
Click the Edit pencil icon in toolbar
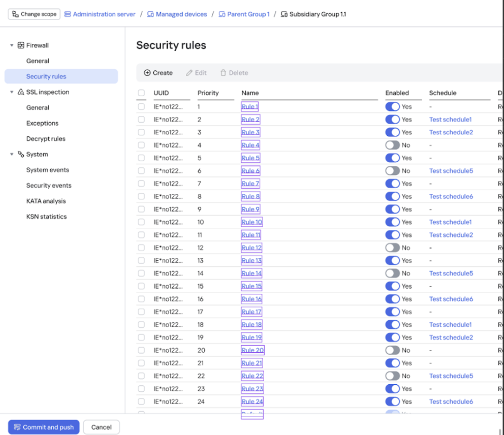click(189, 73)
